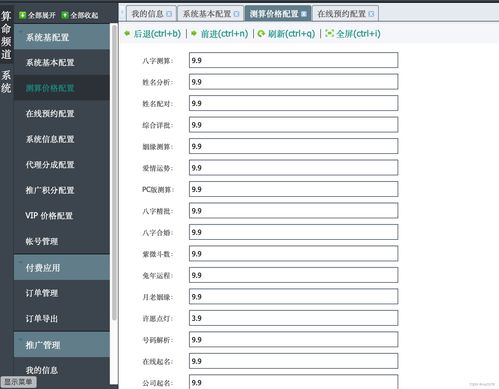This screenshot has height=389, width=499.
Task: Focus the PC版测算 price field
Action: tap(293, 189)
